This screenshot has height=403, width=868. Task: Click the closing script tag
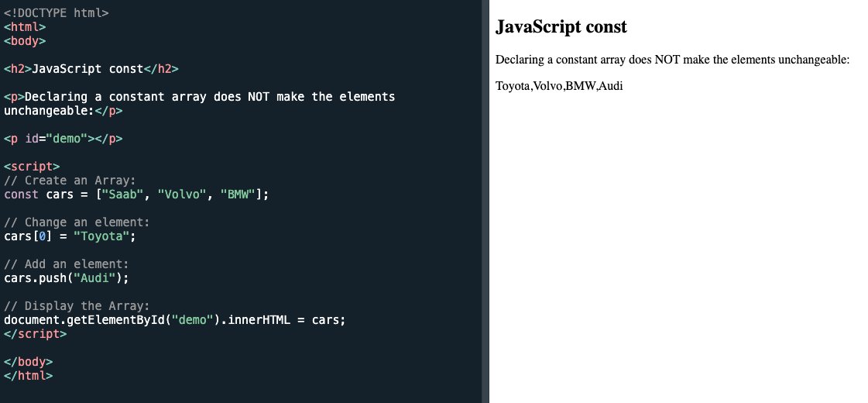pyautogui.click(x=36, y=334)
